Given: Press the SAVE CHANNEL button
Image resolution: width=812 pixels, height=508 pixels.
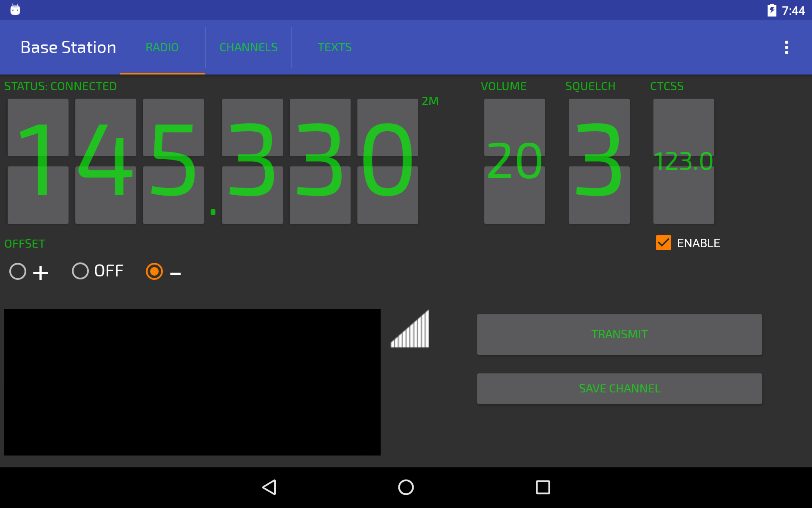Looking at the screenshot, I should 620,388.
